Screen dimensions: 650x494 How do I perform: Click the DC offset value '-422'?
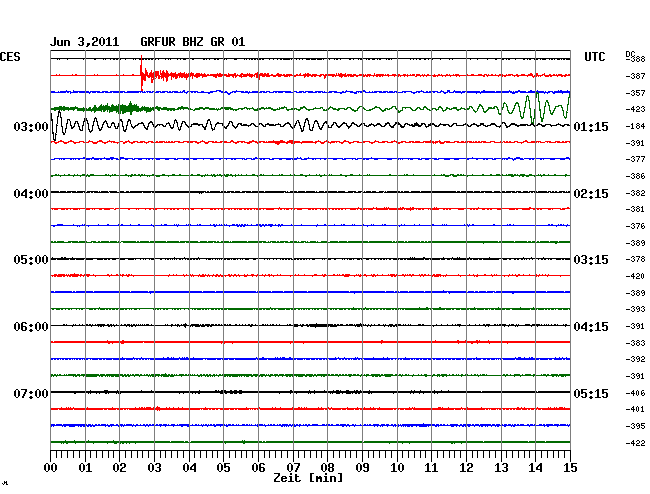tap(635, 443)
